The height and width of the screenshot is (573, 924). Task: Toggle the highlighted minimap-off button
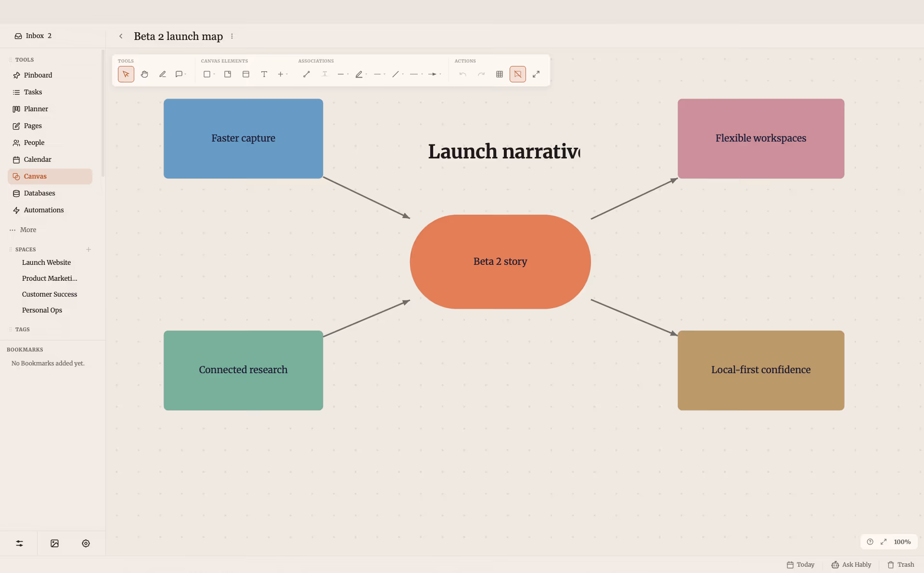pos(518,74)
